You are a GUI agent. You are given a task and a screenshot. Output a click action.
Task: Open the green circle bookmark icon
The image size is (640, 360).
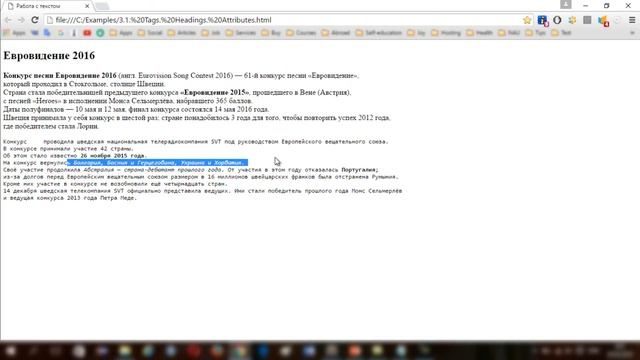(100, 33)
